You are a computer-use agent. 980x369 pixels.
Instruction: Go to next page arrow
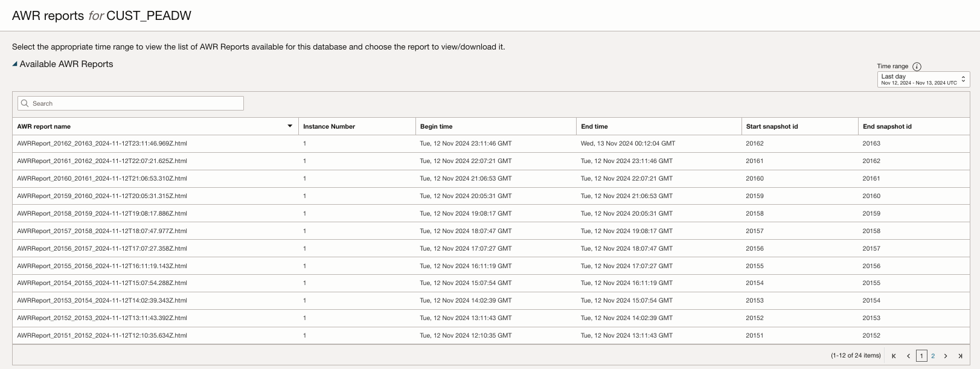[x=946, y=356]
